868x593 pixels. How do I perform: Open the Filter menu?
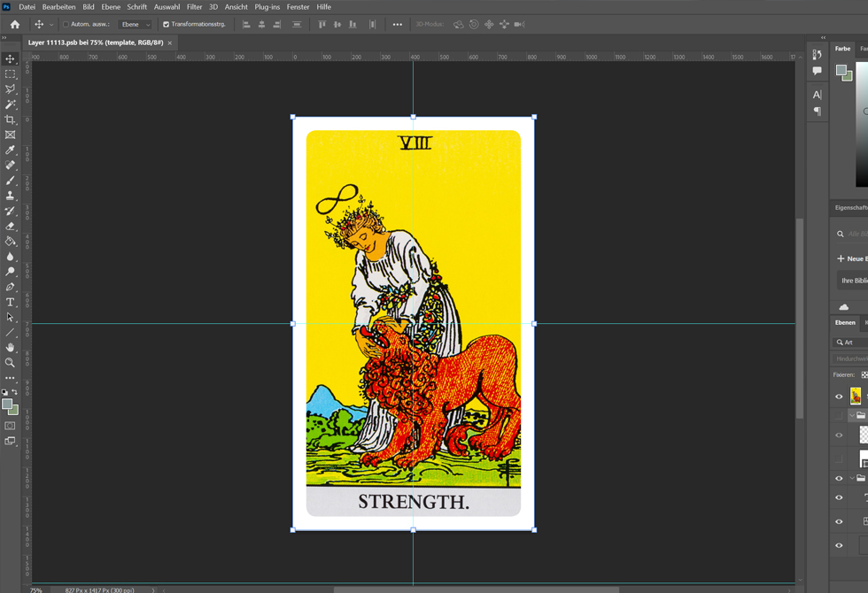[194, 7]
